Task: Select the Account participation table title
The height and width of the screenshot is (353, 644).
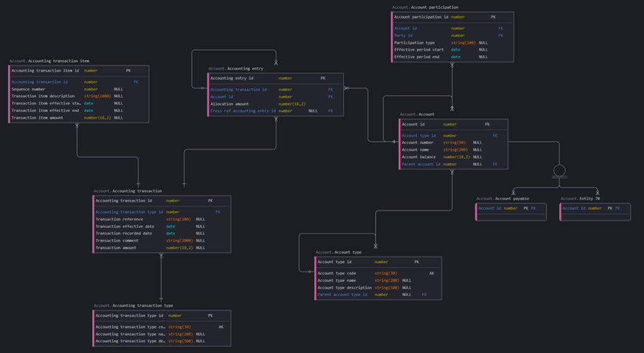Action: [x=425, y=8]
